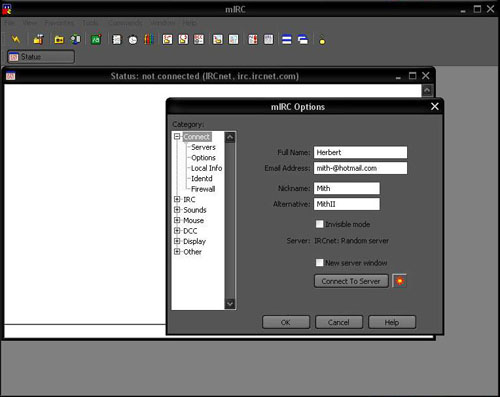
Task: Click the Timer clock toolbar icon
Action: point(133,40)
